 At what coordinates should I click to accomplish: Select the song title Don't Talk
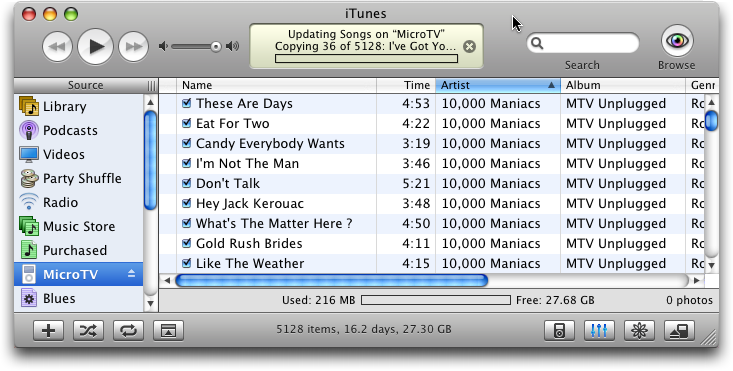point(228,183)
